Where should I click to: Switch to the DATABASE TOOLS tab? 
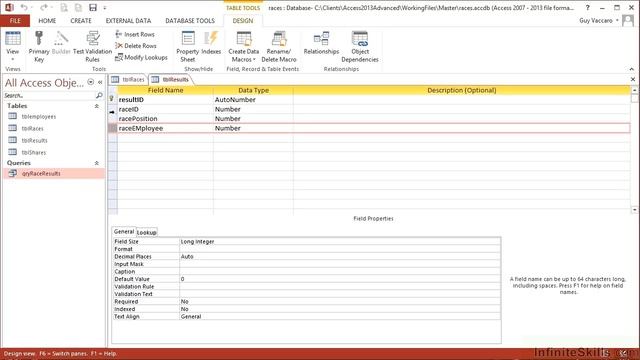[190, 20]
